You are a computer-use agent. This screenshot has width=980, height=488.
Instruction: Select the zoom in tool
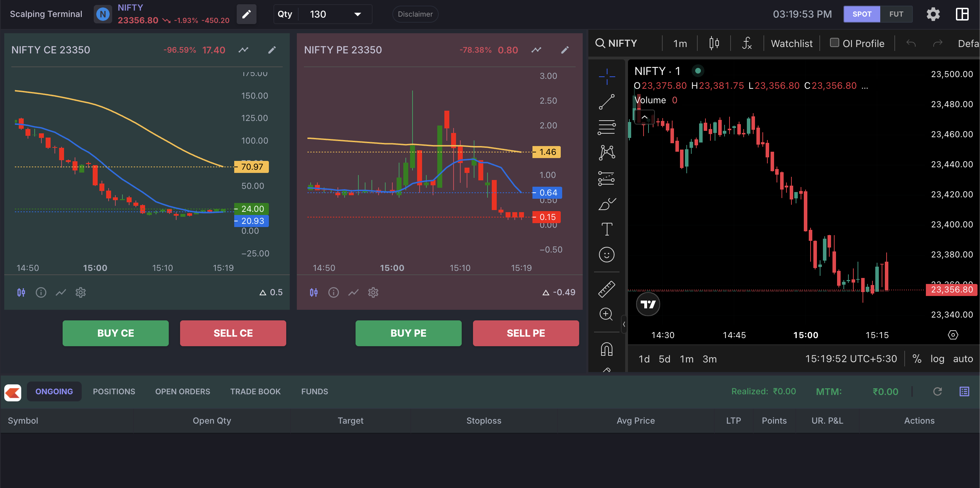click(x=606, y=314)
